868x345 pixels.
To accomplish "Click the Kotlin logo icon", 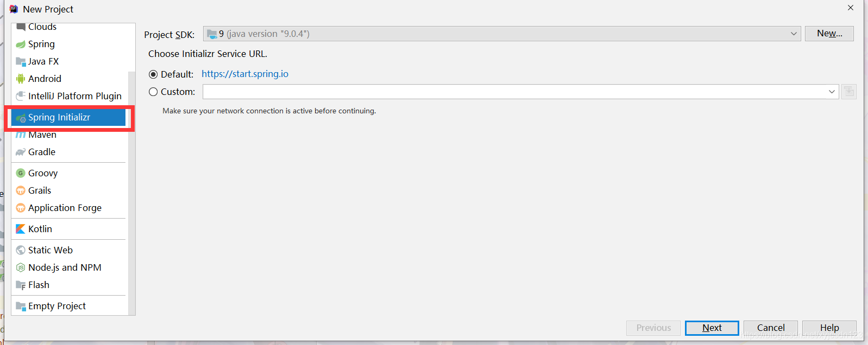I will 21,229.
